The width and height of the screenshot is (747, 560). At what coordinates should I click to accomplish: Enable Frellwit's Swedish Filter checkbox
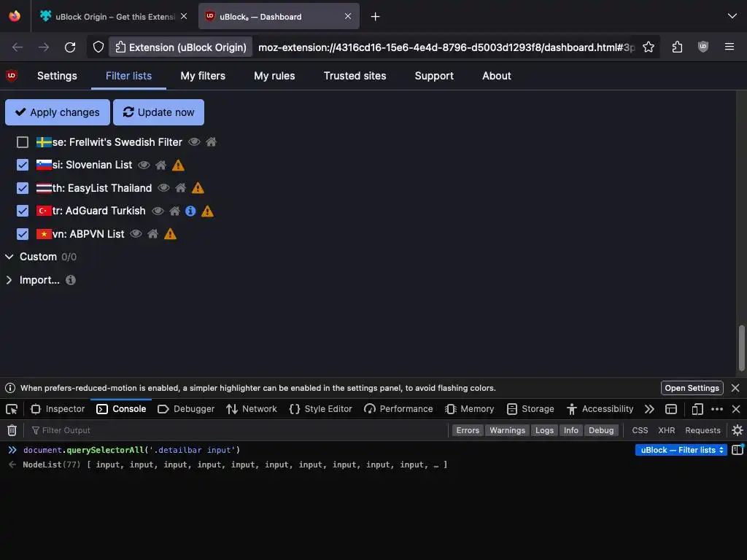[x=23, y=142]
